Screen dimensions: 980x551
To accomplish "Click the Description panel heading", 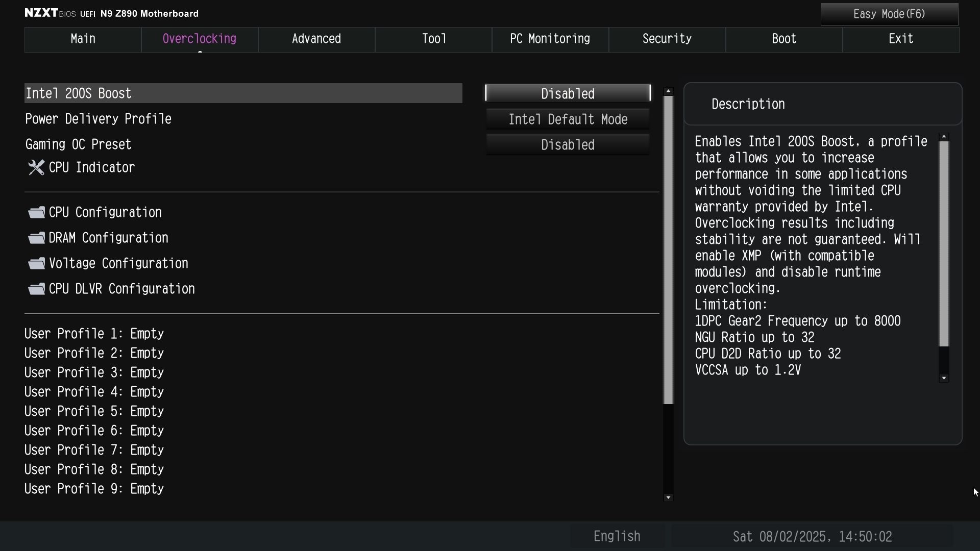I will (748, 104).
